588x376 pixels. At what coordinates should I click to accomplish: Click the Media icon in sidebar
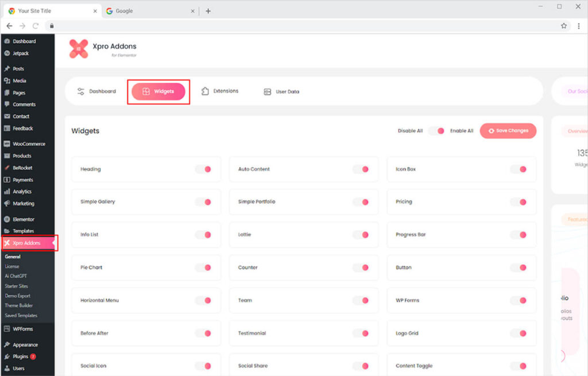click(x=7, y=80)
